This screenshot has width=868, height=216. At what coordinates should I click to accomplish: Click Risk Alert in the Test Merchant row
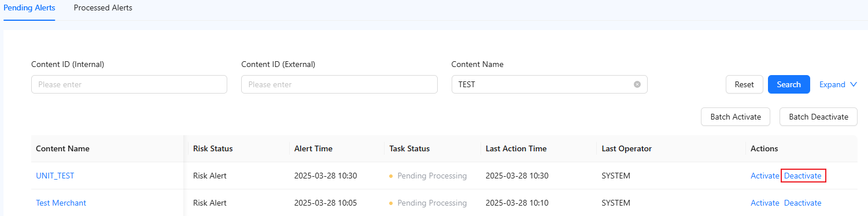click(x=210, y=203)
